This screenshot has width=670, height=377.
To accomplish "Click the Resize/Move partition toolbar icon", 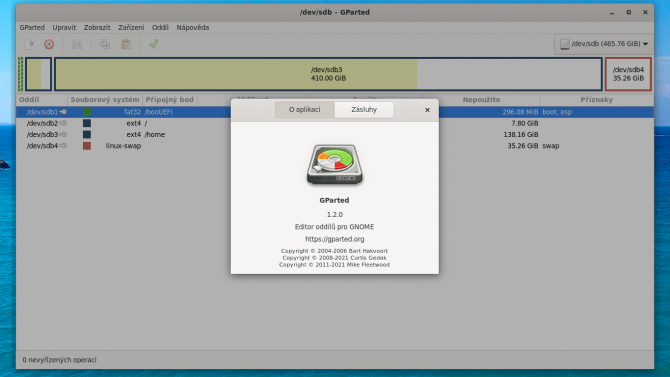I will pos(77,44).
